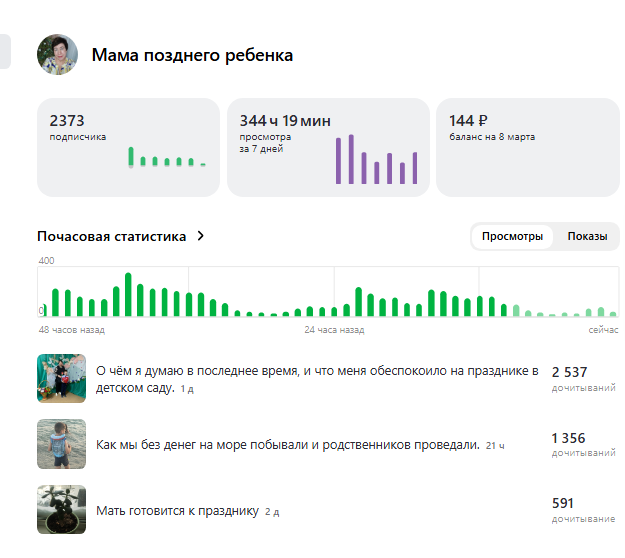Open the potted plant article thumbnail
Screen dimensions: 625x558
(61, 510)
